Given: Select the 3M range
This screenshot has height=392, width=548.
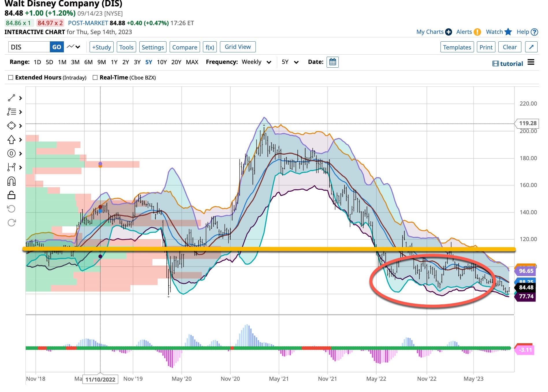Looking at the screenshot, I should [x=75, y=62].
